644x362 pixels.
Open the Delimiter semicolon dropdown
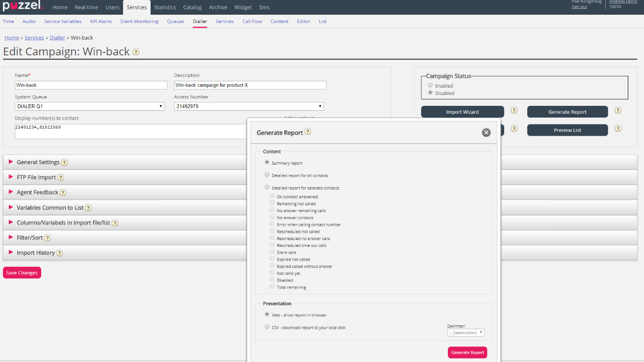465,333
